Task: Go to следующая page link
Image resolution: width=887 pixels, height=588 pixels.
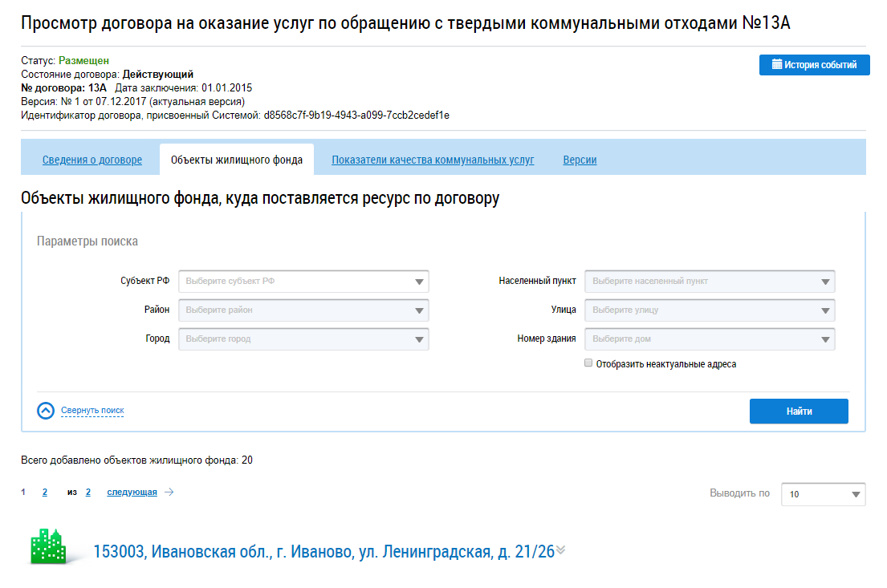Action: (132, 493)
